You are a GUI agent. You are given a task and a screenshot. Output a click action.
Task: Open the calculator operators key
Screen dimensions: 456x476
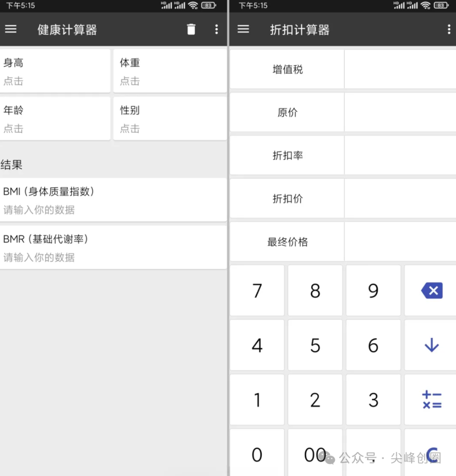tap(432, 400)
